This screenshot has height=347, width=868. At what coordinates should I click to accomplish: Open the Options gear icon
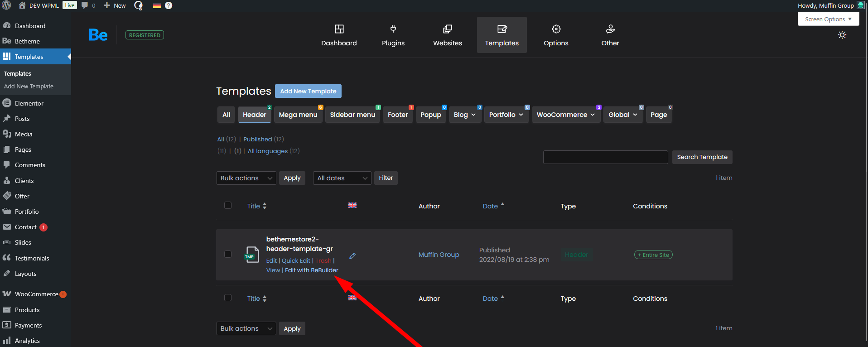[556, 29]
